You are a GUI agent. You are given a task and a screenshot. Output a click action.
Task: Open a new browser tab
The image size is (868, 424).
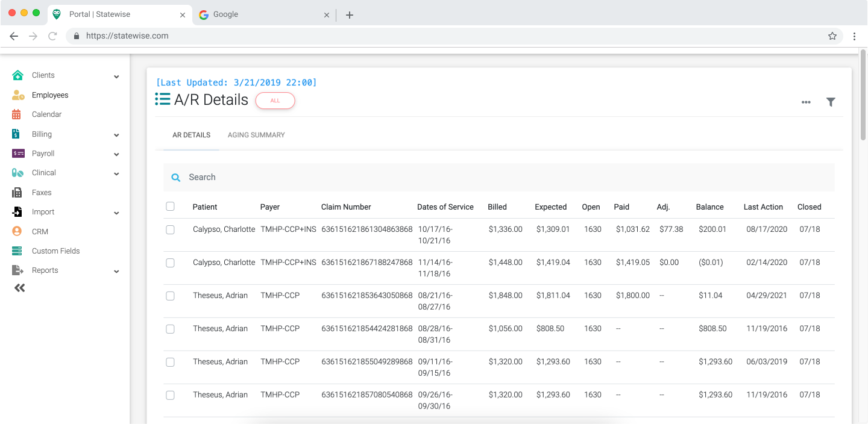point(350,15)
